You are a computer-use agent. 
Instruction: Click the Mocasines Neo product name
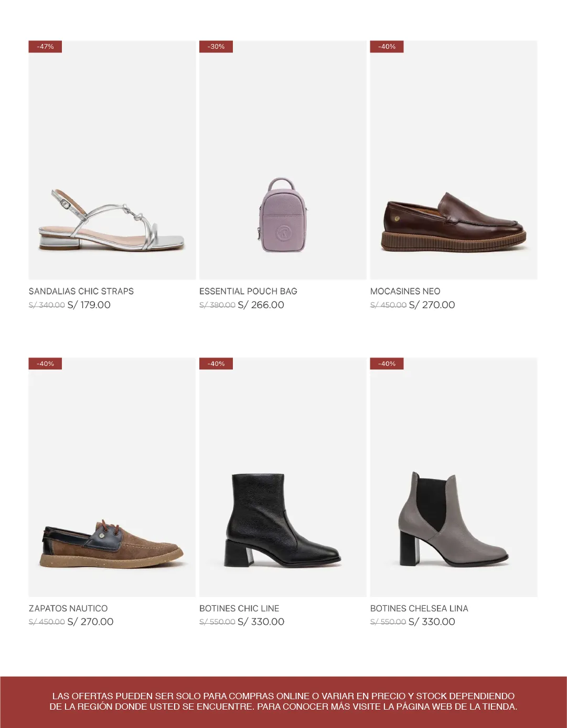tap(405, 291)
